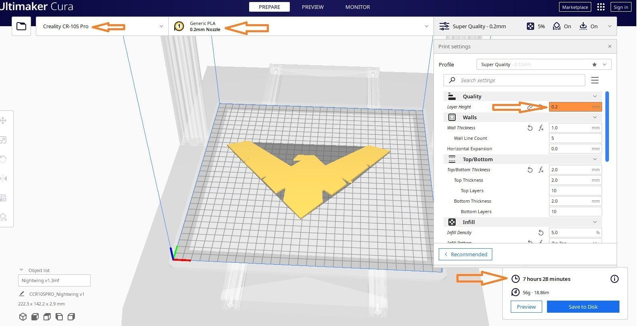
Task: Click Wall Thickness formula fx icon
Action: pos(541,128)
